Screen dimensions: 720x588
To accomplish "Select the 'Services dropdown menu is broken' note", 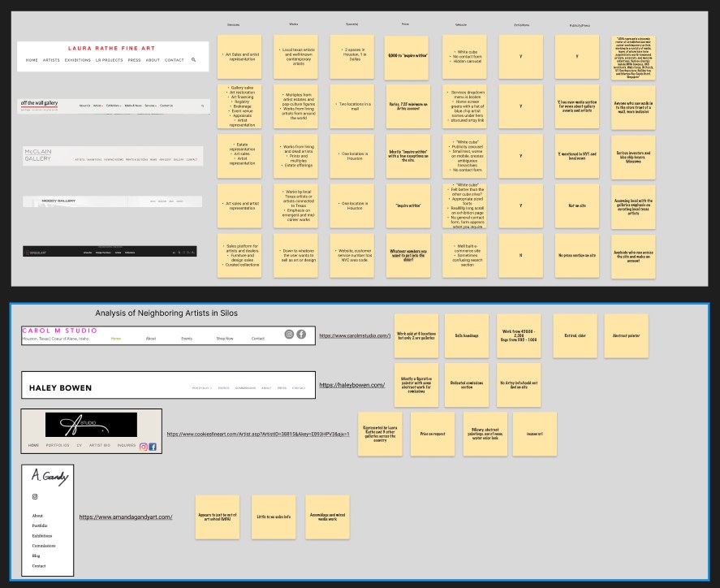I will [x=464, y=106].
